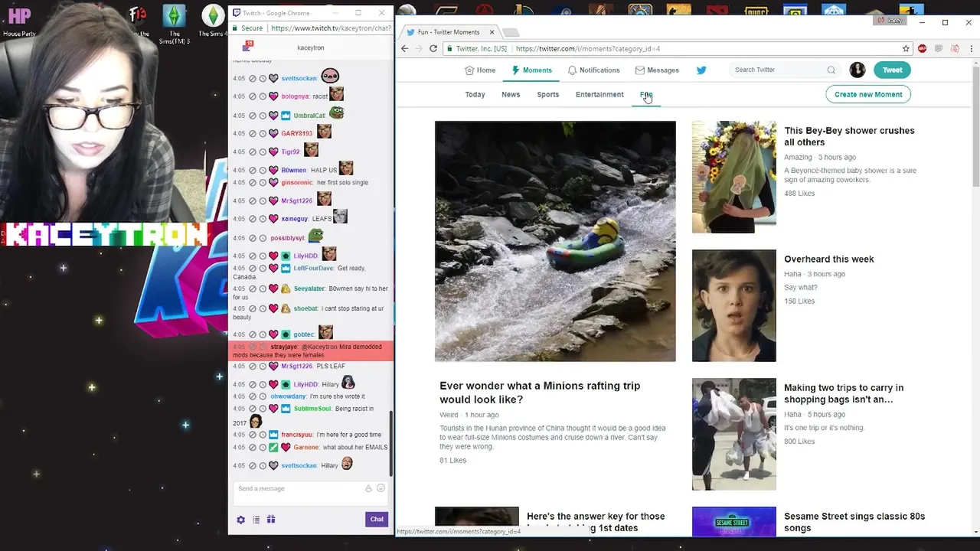Click the timeout clock icon next to Garnene
980x551 pixels.
click(x=263, y=447)
